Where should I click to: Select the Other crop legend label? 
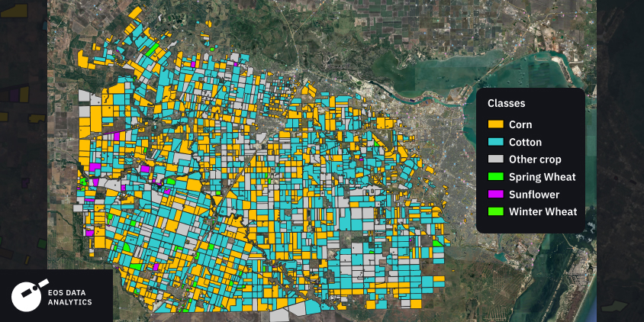(535, 159)
